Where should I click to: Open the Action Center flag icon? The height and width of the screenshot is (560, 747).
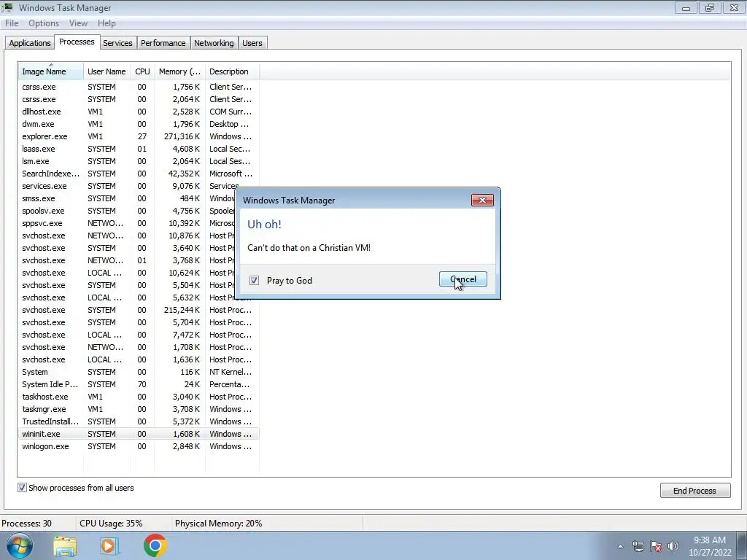point(656,546)
